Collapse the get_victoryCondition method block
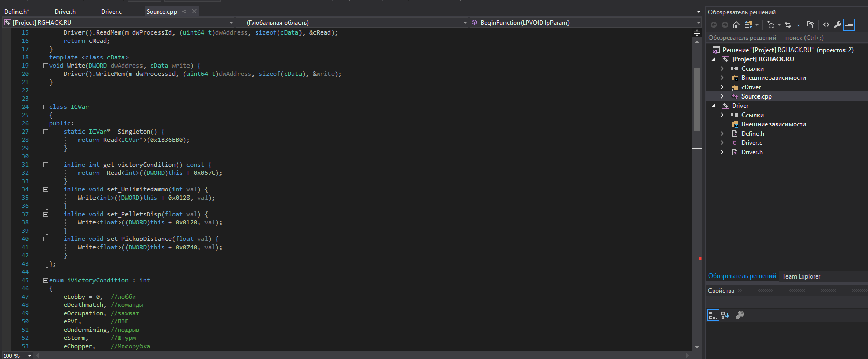This screenshot has height=359, width=868. (45, 165)
